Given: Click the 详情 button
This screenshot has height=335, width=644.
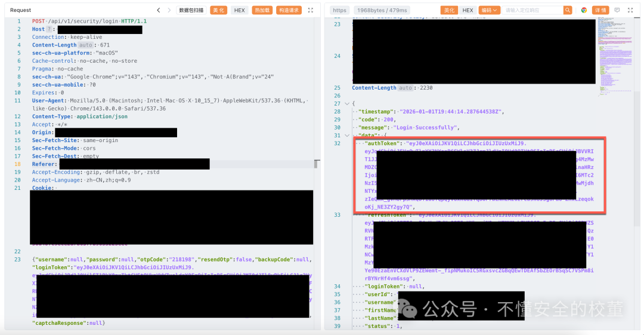Looking at the screenshot, I should [600, 10].
